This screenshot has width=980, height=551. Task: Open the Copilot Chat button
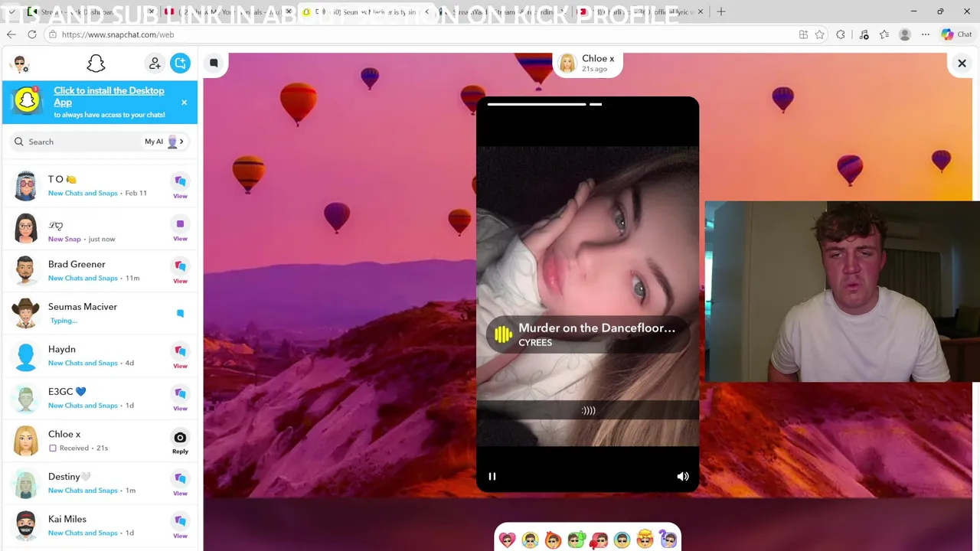point(956,34)
